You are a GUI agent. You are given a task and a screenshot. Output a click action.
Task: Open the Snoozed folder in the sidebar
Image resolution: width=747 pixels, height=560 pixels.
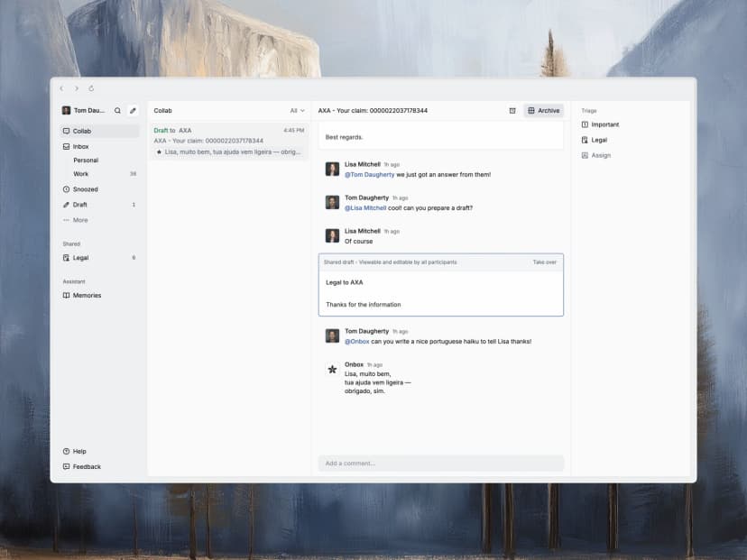(x=82, y=189)
